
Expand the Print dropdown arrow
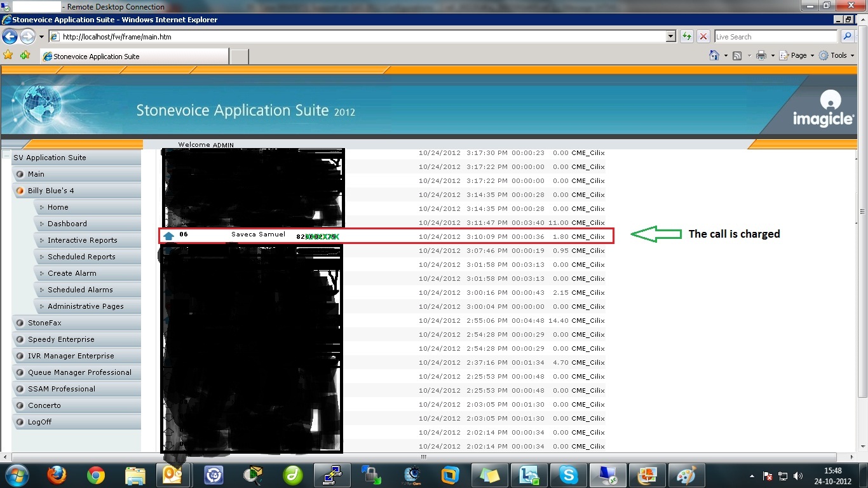(773, 56)
